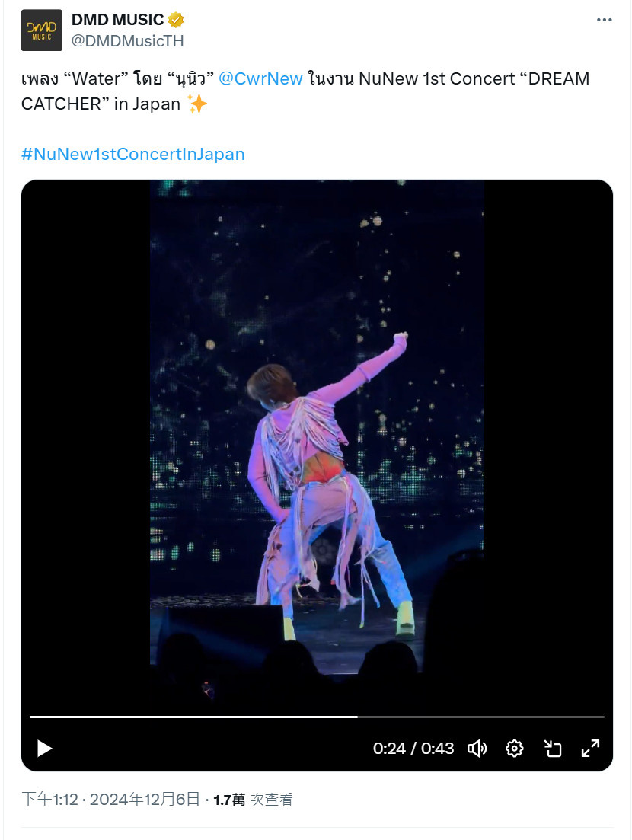Enable picture-in-picture mode icon
The width and height of the screenshot is (632, 840).
(552, 749)
